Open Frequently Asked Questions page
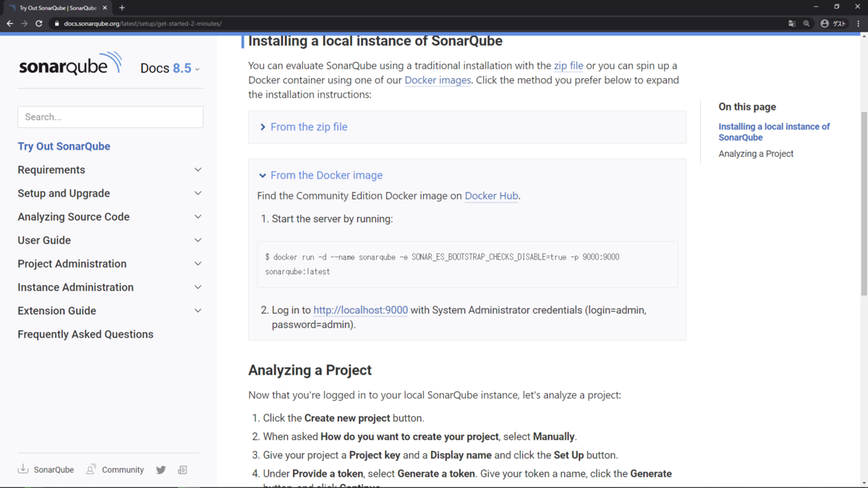 (85, 334)
